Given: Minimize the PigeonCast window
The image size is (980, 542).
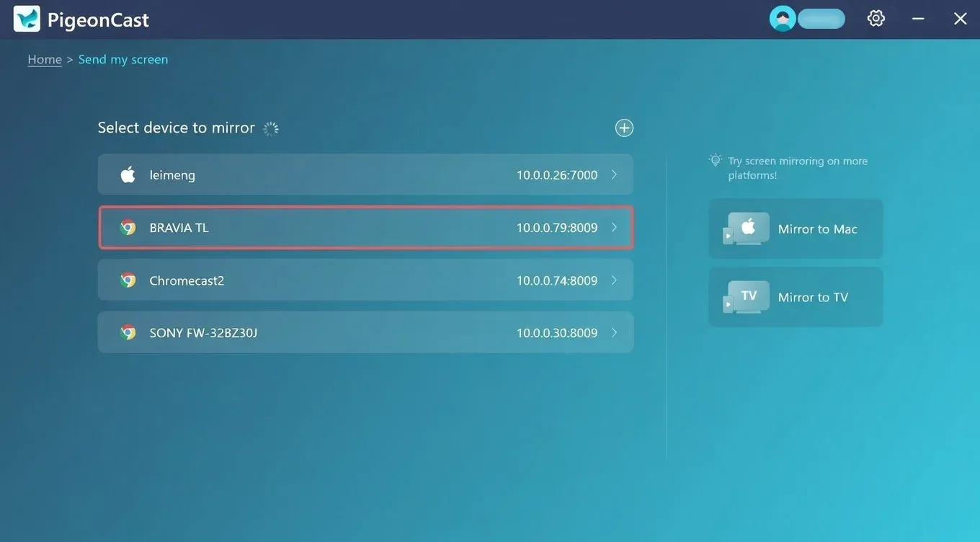Looking at the screenshot, I should 918,19.
